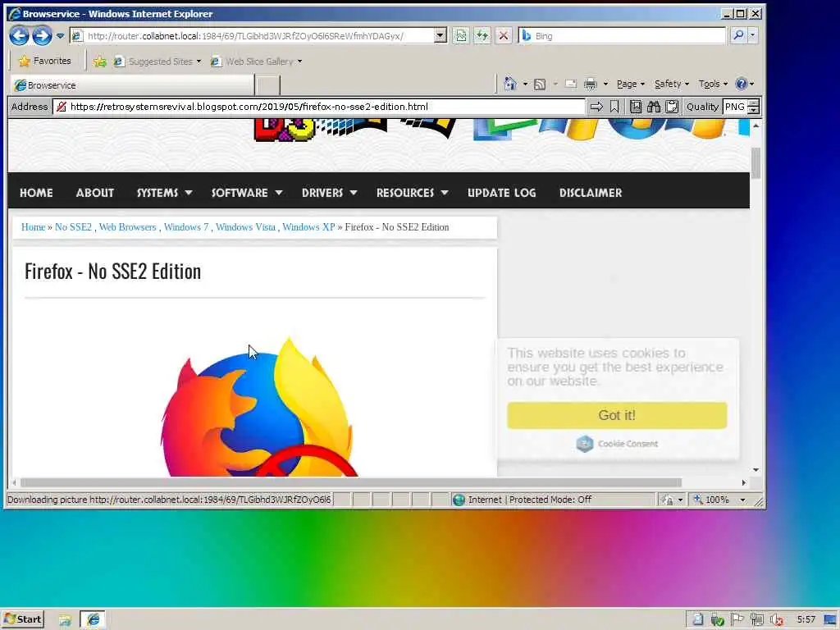Viewport: 840px width, 630px height.
Task: Open the Safety menu
Action: pos(672,84)
